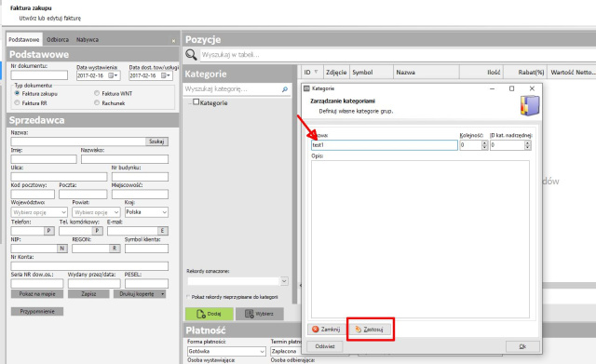
Task: Click the Pokaż na mapie button
Action: coord(37,294)
